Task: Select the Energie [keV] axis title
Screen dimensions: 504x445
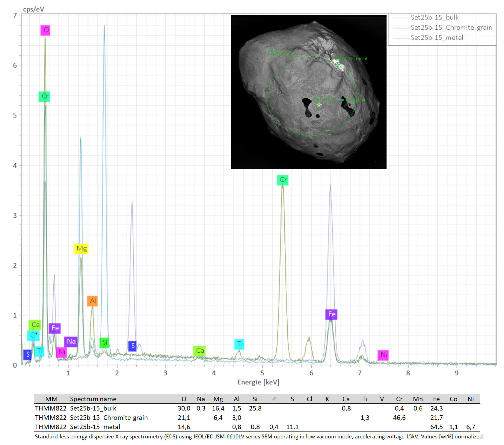Action: coord(258,382)
